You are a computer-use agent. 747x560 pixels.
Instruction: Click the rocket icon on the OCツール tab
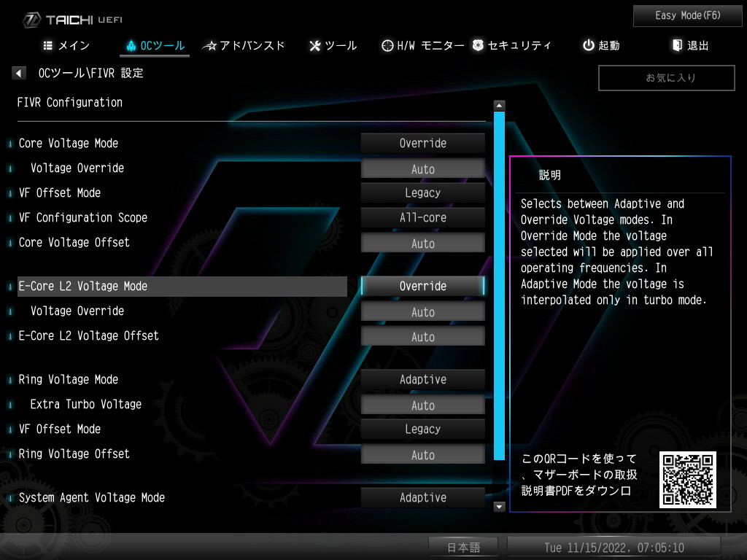point(131,46)
